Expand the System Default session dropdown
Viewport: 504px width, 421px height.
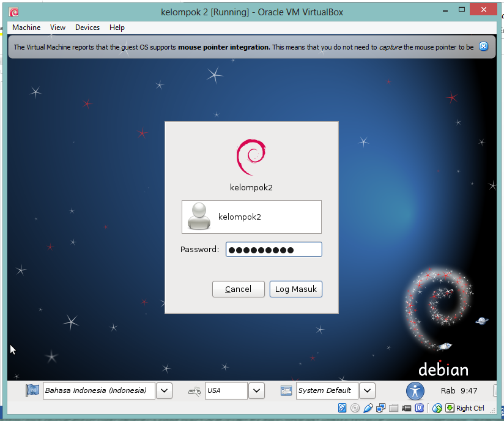point(367,390)
